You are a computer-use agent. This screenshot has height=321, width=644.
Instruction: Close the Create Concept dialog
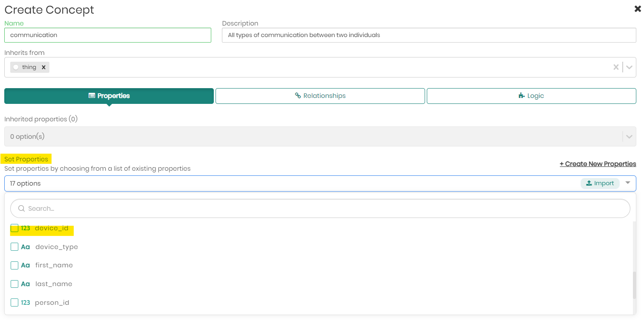click(x=637, y=9)
